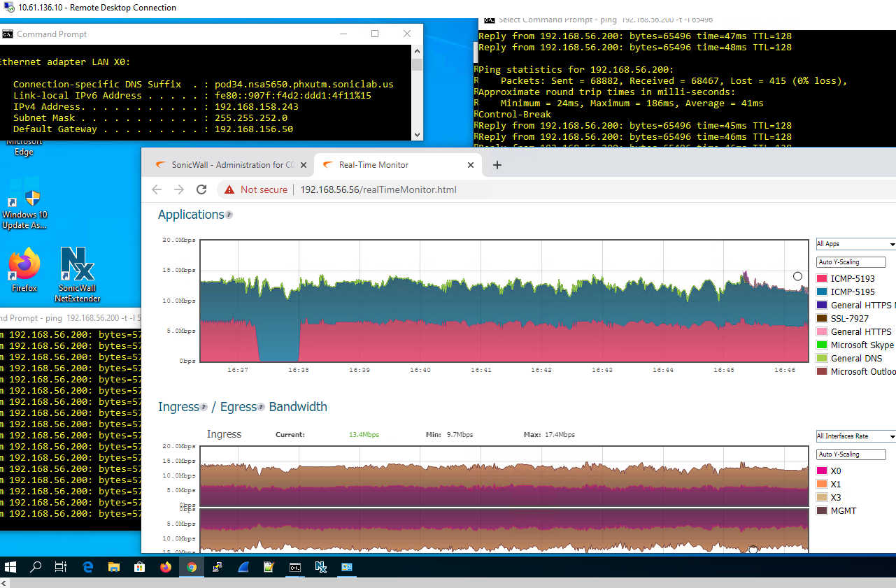Click Command Prompt window title icon

(8, 34)
